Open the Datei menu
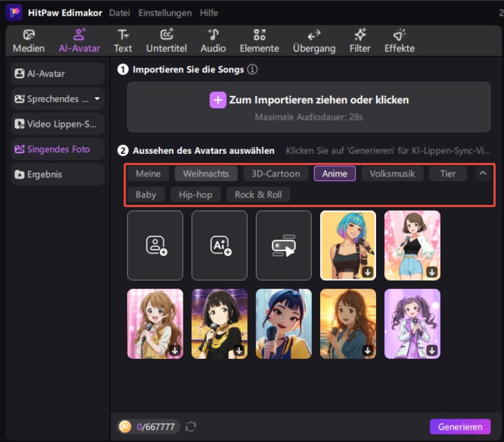The image size is (504, 442). pos(120,13)
